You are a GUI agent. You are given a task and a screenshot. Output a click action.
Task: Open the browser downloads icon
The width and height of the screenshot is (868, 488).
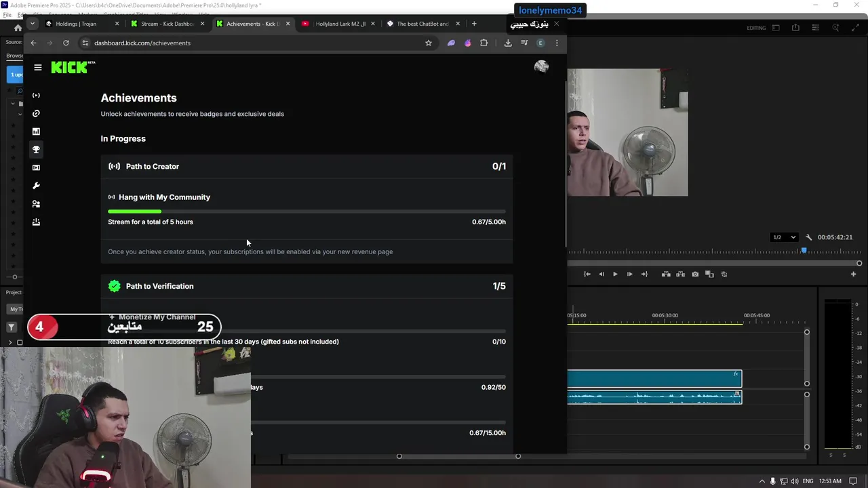pyautogui.click(x=508, y=43)
